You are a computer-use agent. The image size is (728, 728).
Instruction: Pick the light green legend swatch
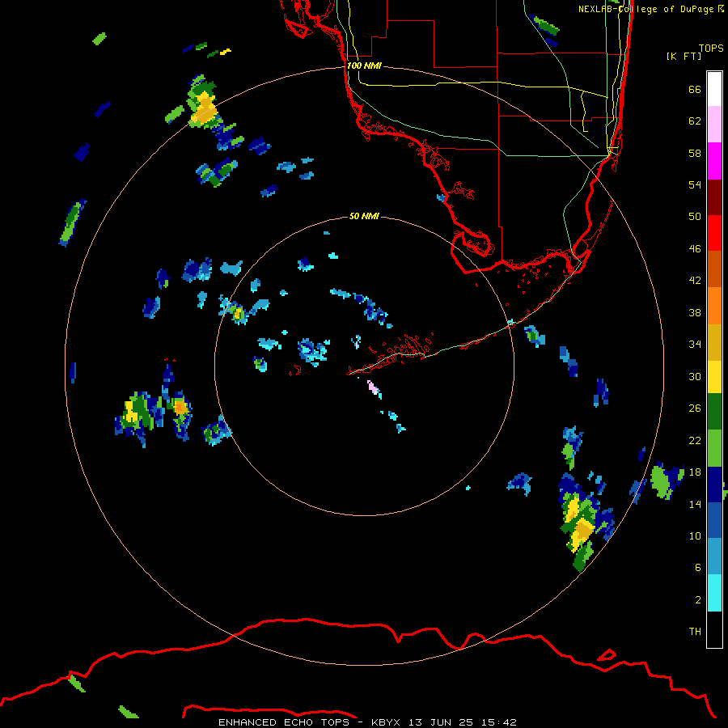pyautogui.click(x=714, y=448)
